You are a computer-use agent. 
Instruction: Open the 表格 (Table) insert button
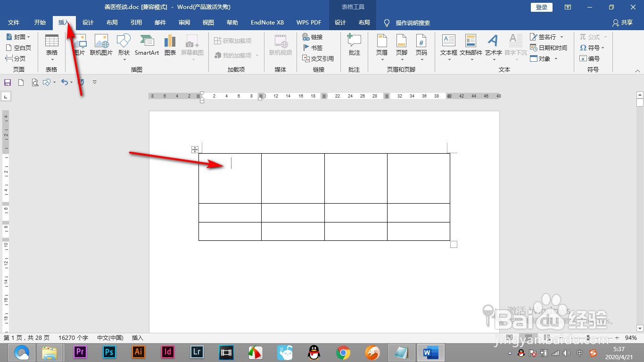coord(51,47)
